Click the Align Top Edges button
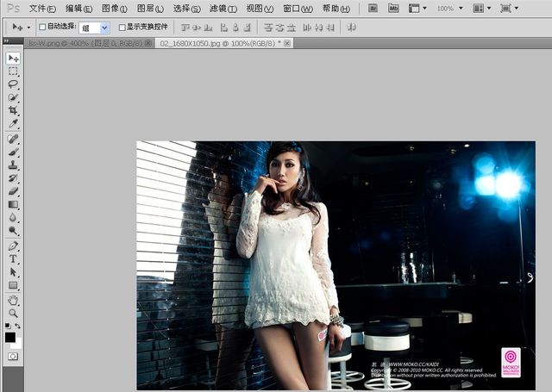The image size is (552, 392). click(185, 28)
